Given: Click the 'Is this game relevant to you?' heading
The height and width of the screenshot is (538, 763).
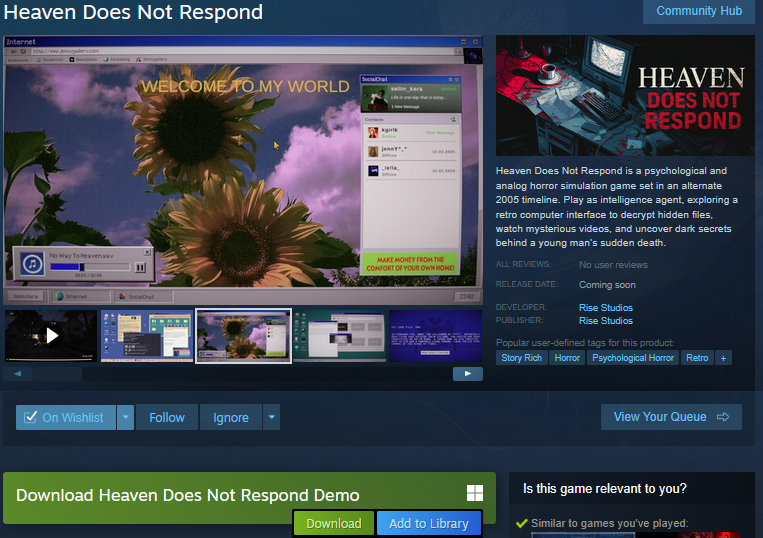Looking at the screenshot, I should (604, 488).
